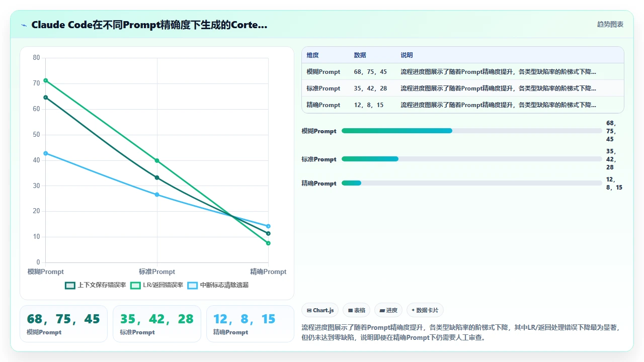Open the 12，8，15 精确Prompt stat card
This screenshot has width=644, height=362.
(x=250, y=324)
